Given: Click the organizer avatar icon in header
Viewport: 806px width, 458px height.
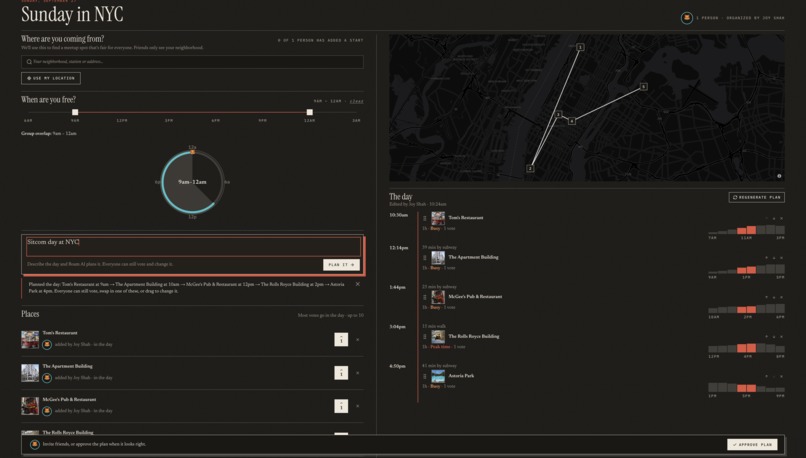Looking at the screenshot, I should [x=686, y=18].
